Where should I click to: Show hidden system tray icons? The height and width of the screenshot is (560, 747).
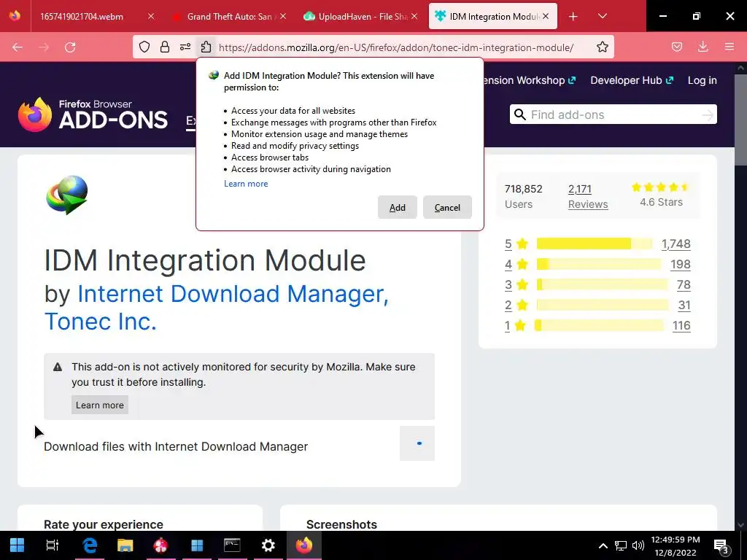pos(603,545)
